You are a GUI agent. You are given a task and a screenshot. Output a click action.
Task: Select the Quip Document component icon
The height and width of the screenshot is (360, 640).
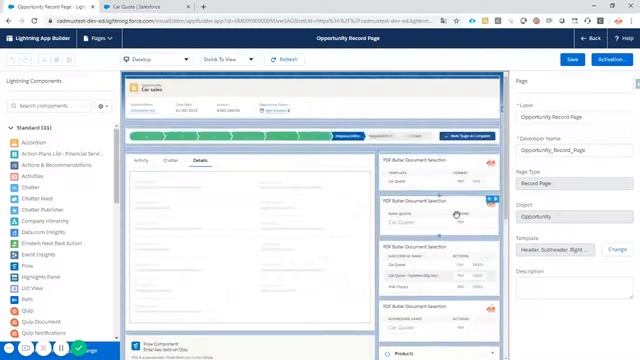click(x=14, y=322)
